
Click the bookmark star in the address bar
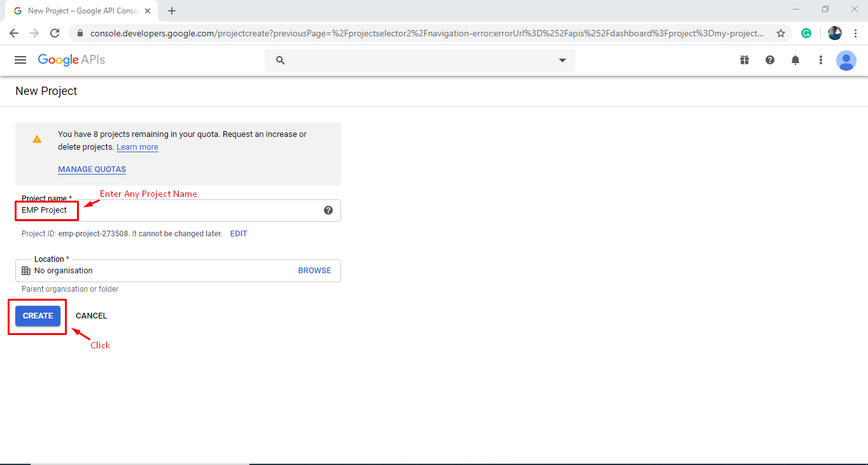click(x=781, y=32)
